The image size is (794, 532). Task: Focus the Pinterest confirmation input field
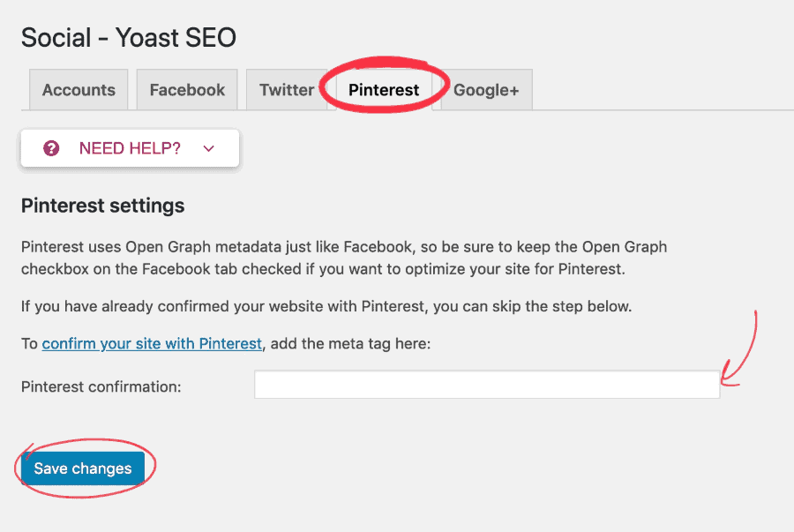[487, 385]
